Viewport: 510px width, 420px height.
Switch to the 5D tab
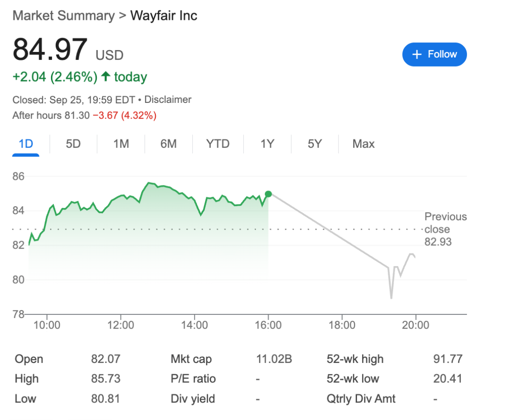click(x=73, y=144)
